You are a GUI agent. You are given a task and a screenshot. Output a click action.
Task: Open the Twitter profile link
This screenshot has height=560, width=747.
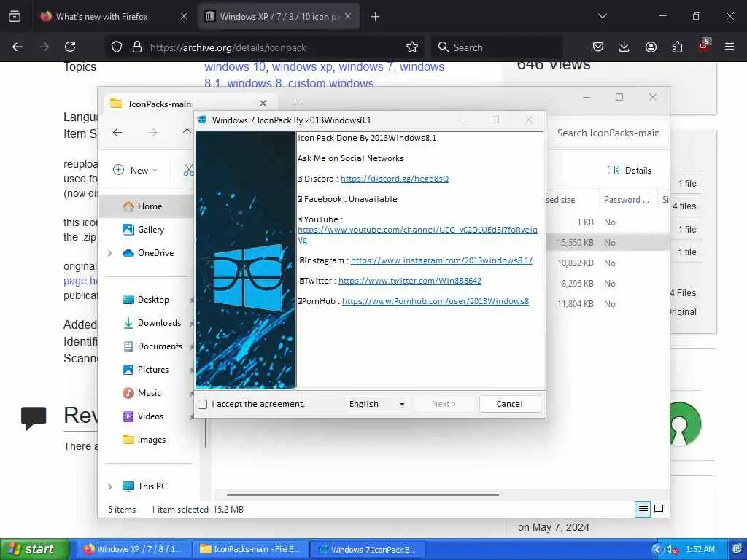pos(410,281)
